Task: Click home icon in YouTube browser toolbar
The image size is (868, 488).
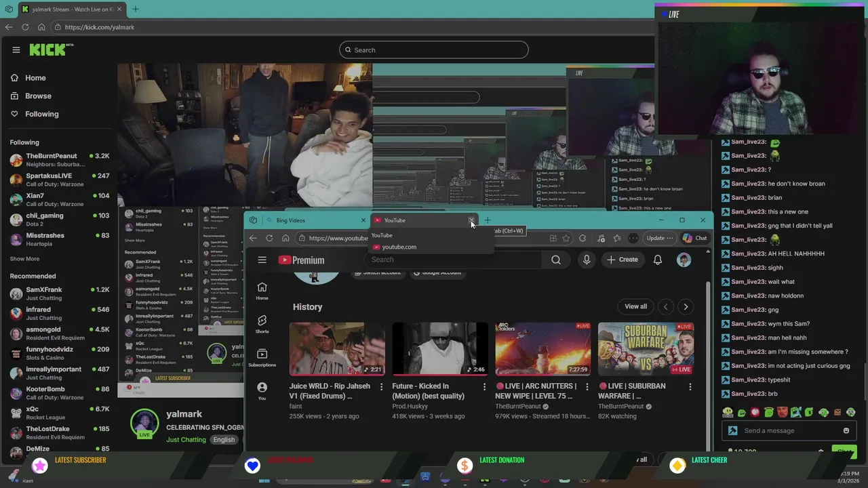Action: click(x=285, y=238)
